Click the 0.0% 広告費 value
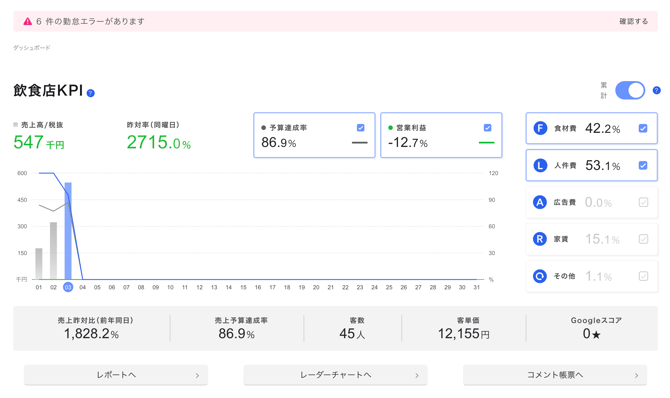670x398 pixels. point(599,202)
